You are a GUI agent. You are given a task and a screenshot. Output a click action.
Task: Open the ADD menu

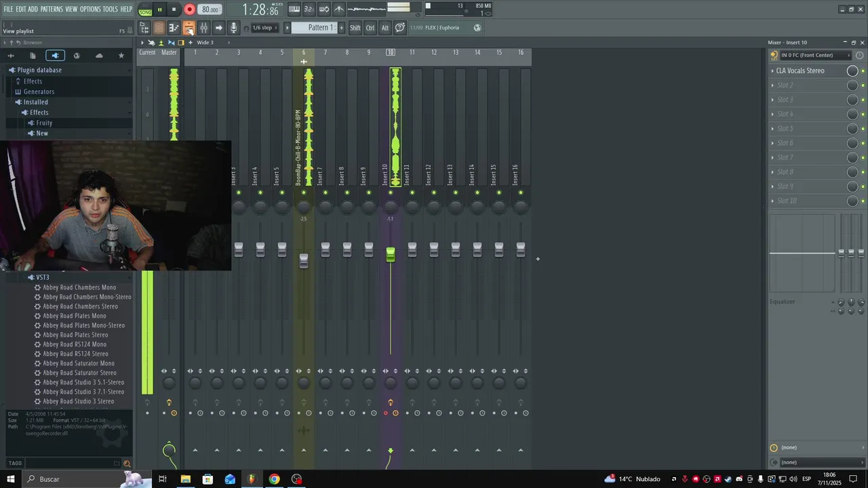(33, 9)
